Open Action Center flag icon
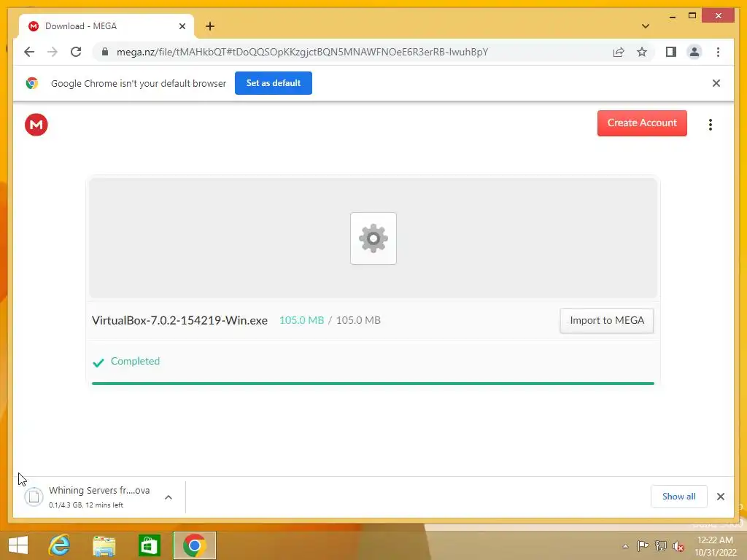 [643, 545]
